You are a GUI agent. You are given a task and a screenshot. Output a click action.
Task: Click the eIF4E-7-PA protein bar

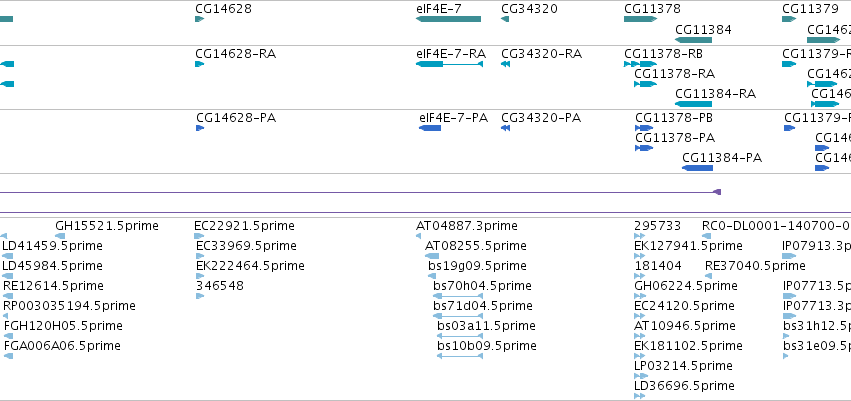click(x=430, y=128)
